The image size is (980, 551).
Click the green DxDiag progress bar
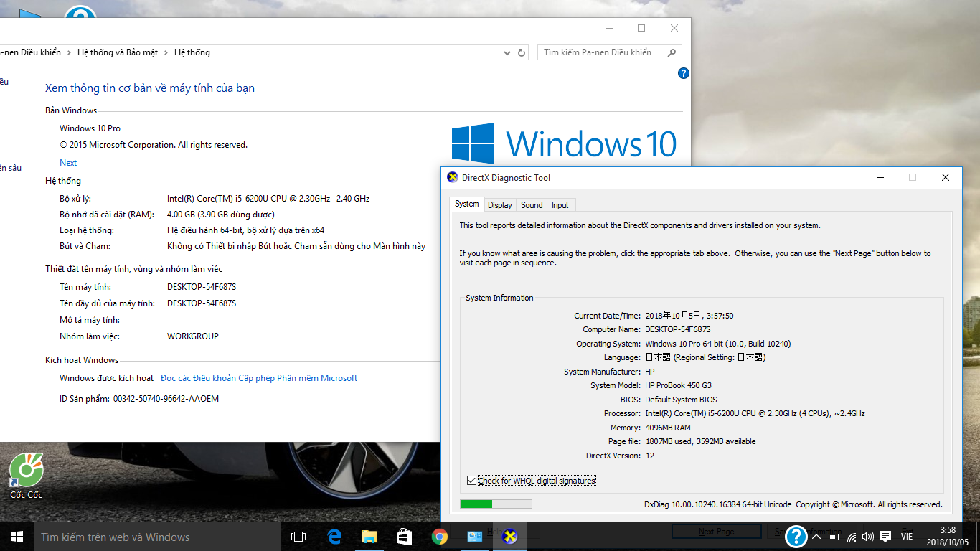(x=496, y=504)
